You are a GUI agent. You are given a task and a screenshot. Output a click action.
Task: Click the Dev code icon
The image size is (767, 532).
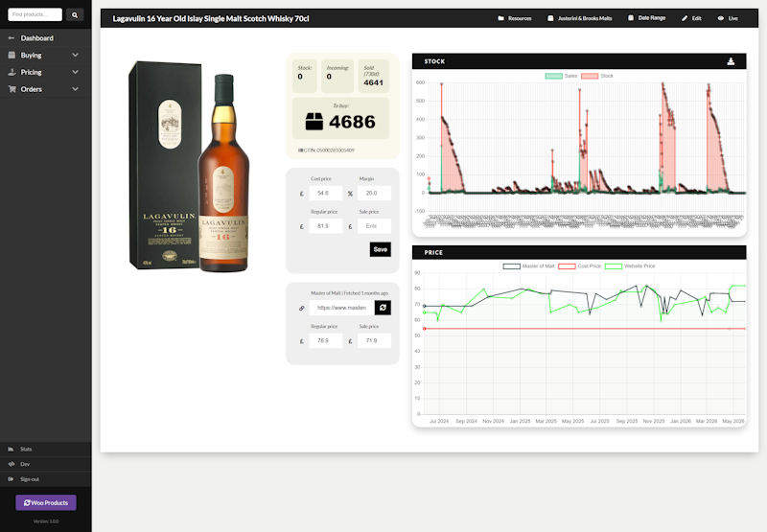pyautogui.click(x=12, y=464)
